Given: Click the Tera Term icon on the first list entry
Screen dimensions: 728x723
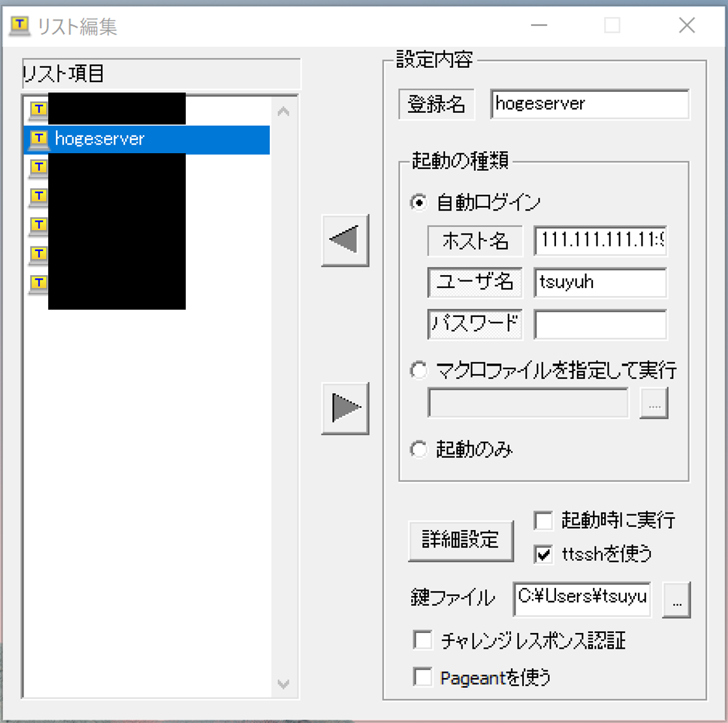Looking at the screenshot, I should point(38,110).
